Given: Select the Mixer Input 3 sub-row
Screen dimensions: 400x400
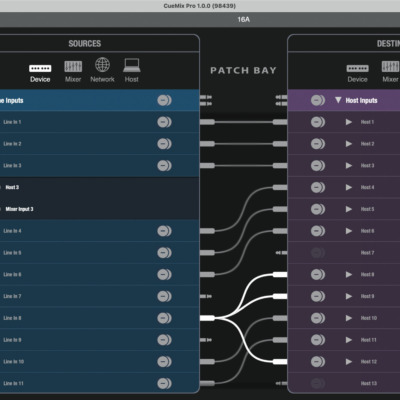Looking at the screenshot, I should click(x=100, y=209).
